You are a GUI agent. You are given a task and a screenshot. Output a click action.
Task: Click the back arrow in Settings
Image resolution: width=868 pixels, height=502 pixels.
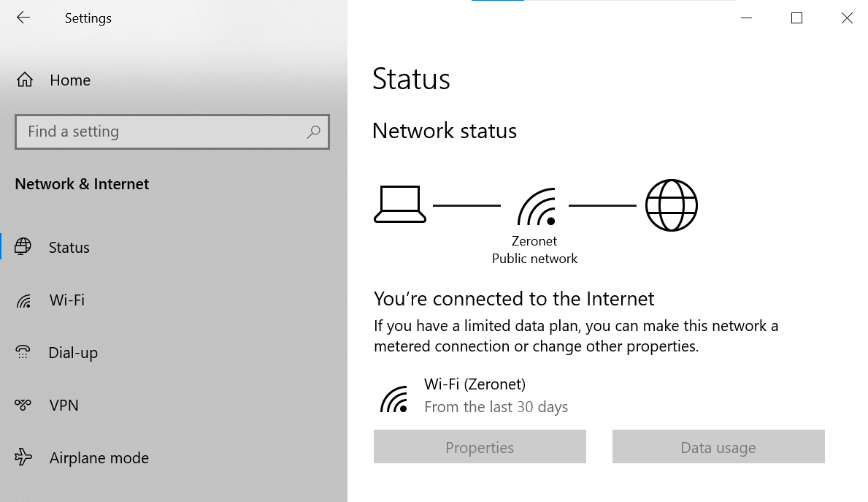(x=23, y=18)
